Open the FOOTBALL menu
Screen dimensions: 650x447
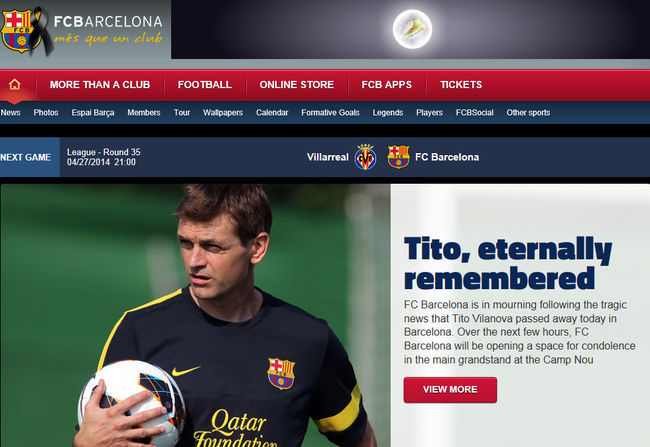205,85
